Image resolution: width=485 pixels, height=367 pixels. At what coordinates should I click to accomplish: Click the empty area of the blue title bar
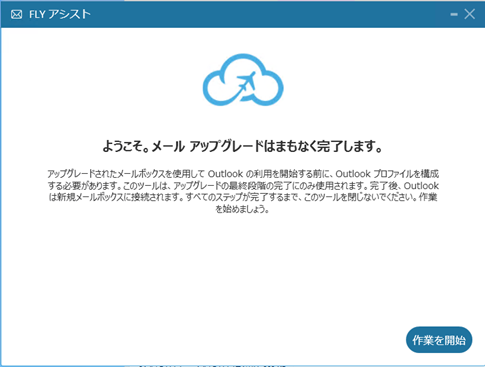[x=267, y=14]
